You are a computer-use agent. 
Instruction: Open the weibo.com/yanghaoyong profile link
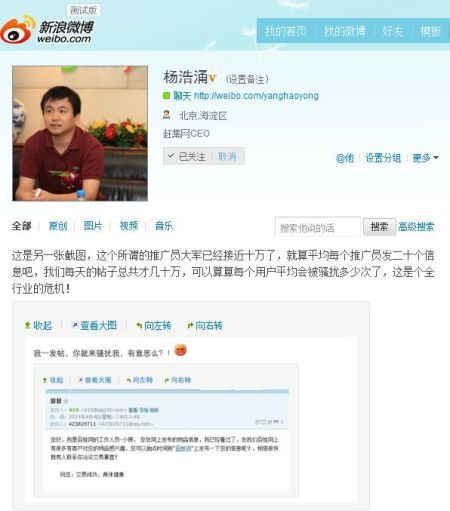256,96
